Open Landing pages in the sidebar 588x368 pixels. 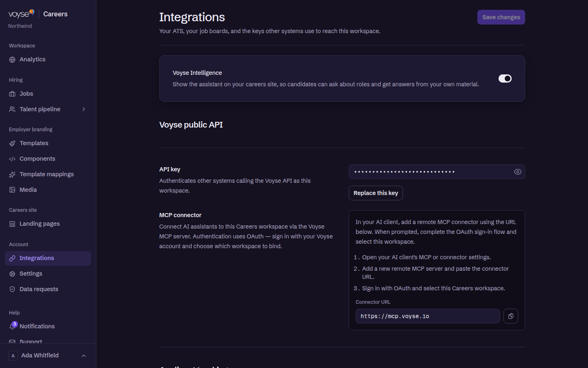coord(48,224)
